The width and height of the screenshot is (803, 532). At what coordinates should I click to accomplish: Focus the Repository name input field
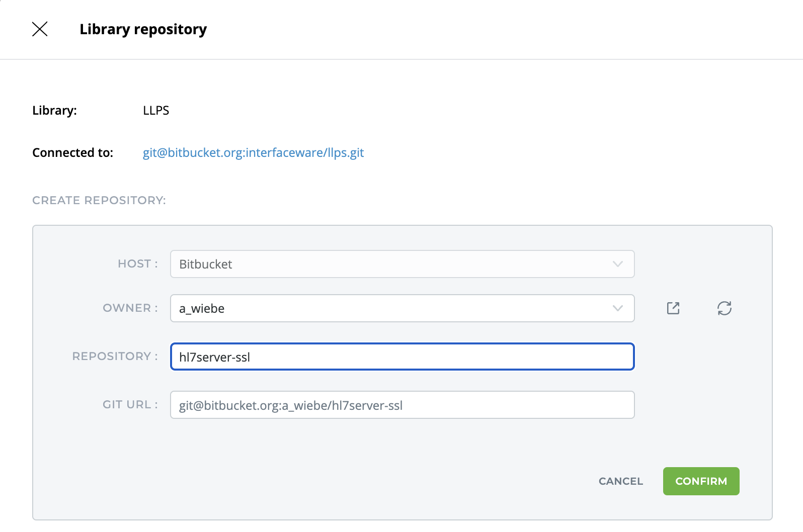(x=402, y=357)
